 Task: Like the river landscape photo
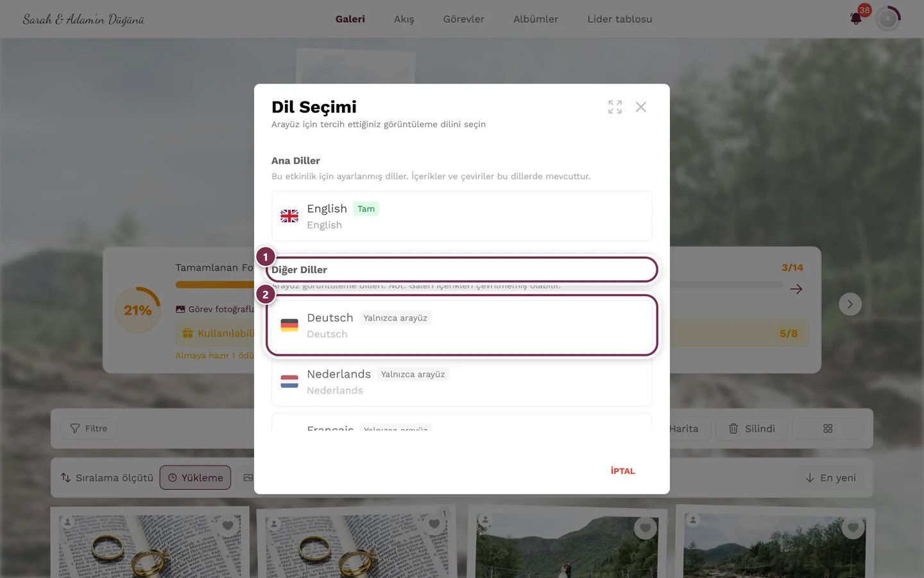pyautogui.click(x=853, y=528)
